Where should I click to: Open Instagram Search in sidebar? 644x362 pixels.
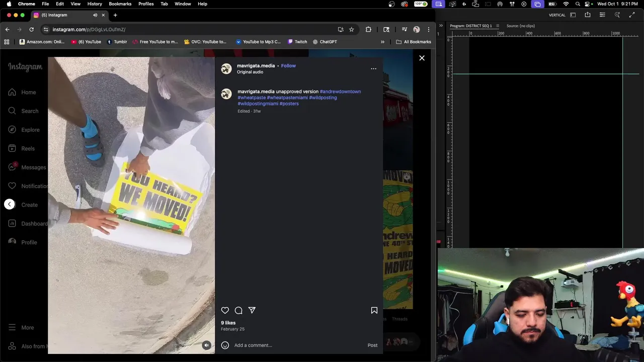tap(24, 111)
